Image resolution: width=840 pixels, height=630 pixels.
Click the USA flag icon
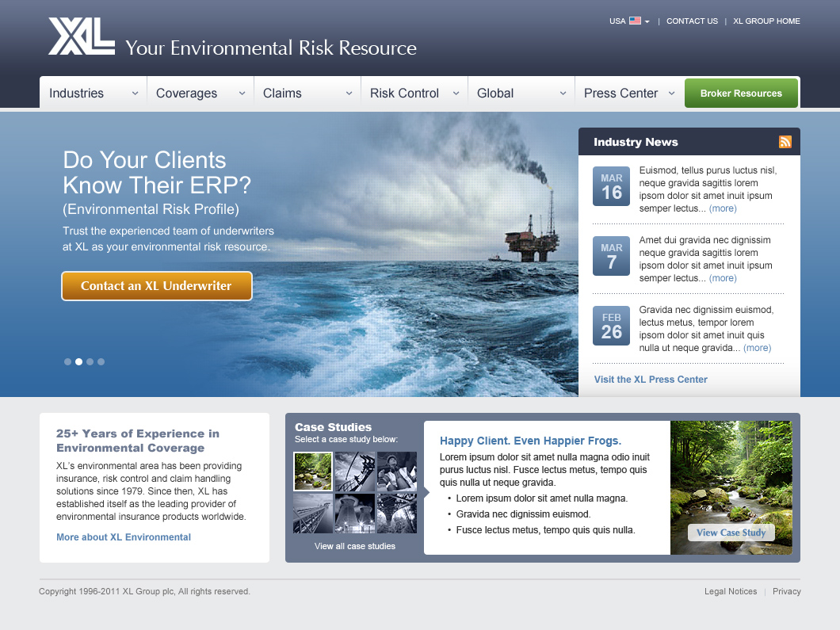(x=635, y=21)
